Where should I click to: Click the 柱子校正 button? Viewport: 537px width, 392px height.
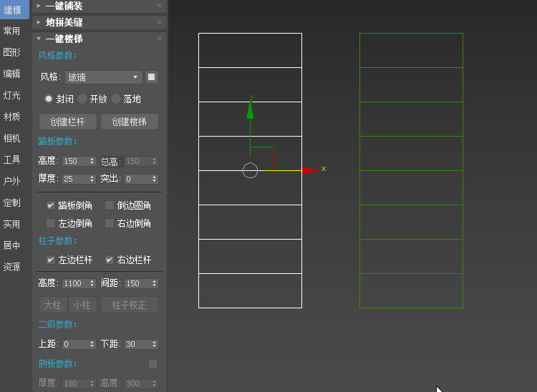pos(130,305)
